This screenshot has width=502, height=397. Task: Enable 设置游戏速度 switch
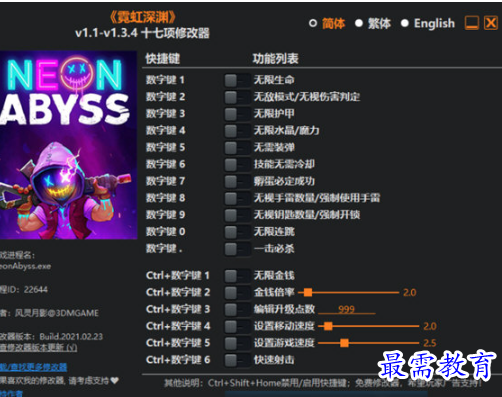pyautogui.click(x=237, y=343)
